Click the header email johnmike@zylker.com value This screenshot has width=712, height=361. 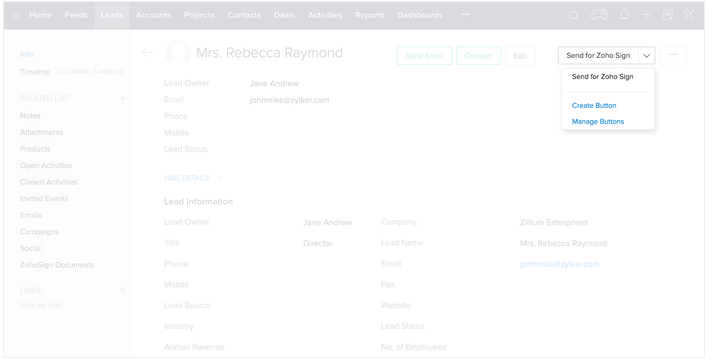click(289, 100)
